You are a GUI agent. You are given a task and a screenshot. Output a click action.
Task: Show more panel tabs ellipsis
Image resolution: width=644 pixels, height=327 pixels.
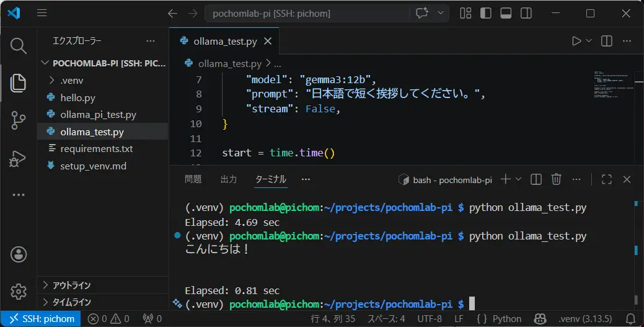coord(306,179)
